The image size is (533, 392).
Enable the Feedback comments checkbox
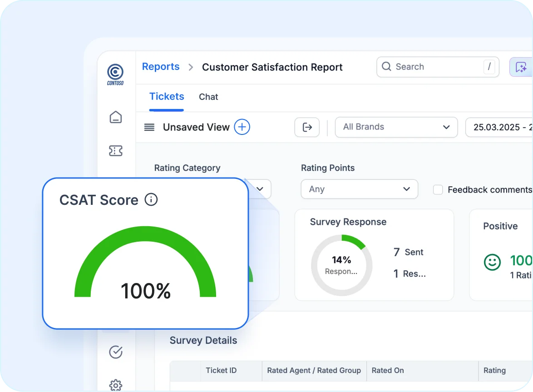pyautogui.click(x=438, y=189)
